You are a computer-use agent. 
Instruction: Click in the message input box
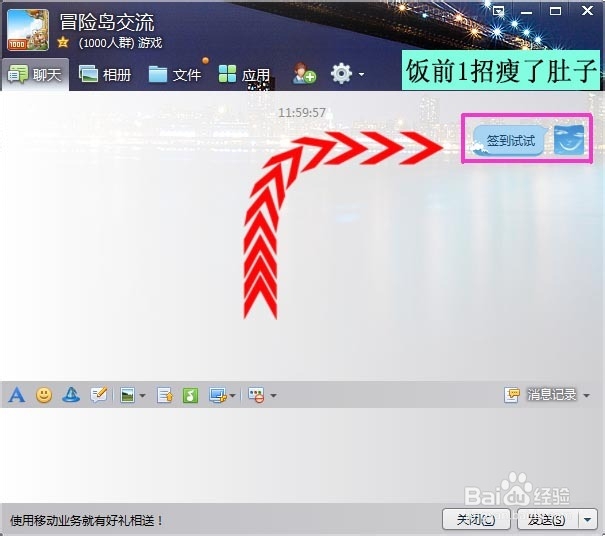click(x=302, y=455)
